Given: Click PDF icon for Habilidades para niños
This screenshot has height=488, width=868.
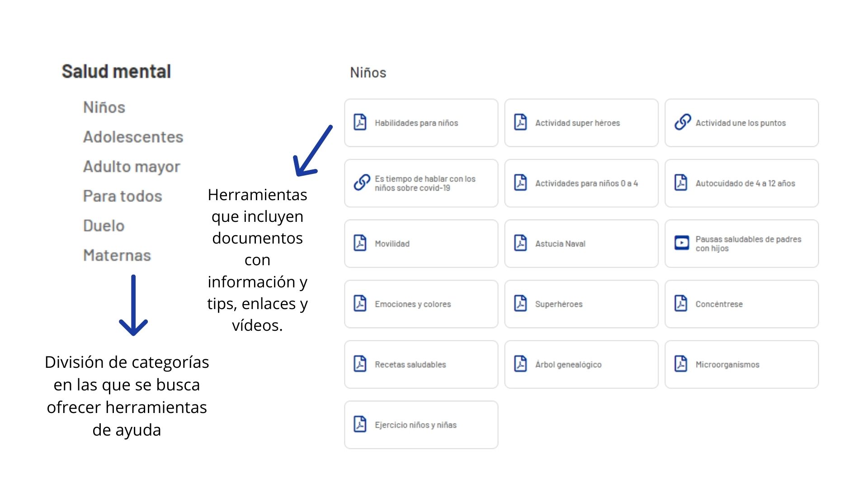Looking at the screenshot, I should (x=360, y=122).
